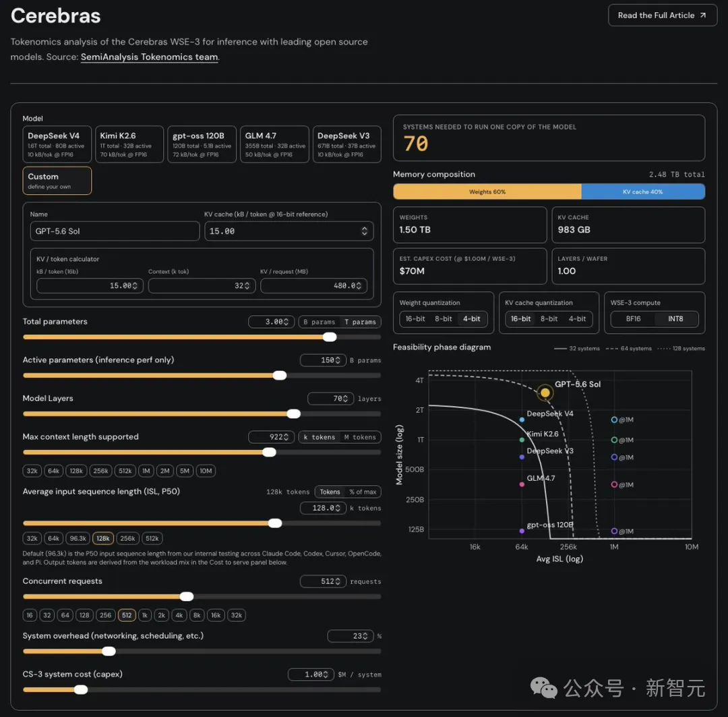This screenshot has height=717, width=728.
Task: Select the 1M max context preset
Action: coord(146,471)
